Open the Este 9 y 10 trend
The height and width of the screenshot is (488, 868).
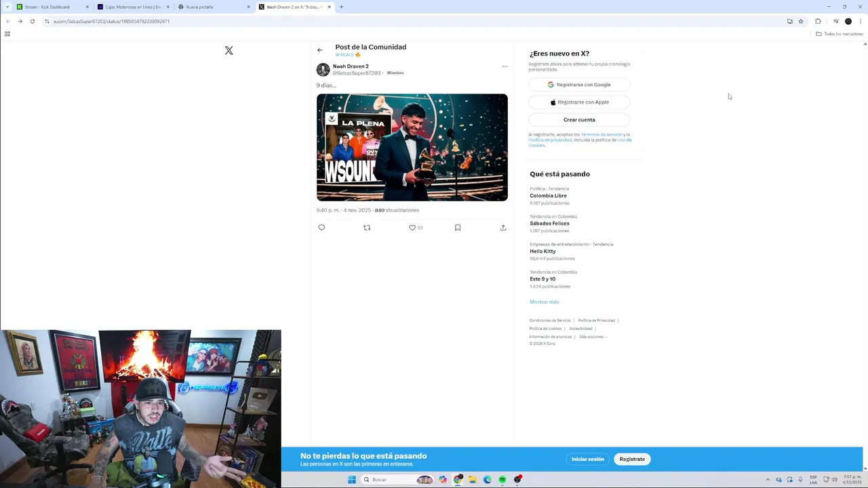click(542, 279)
